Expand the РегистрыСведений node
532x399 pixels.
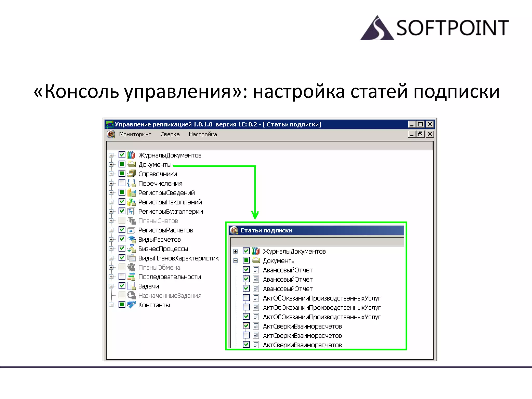click(111, 192)
